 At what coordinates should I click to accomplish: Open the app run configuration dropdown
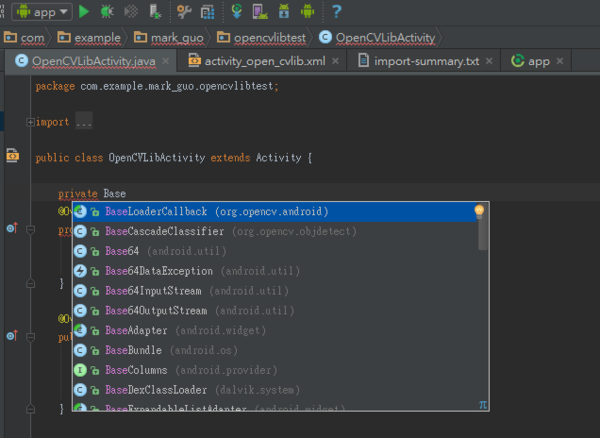point(42,11)
